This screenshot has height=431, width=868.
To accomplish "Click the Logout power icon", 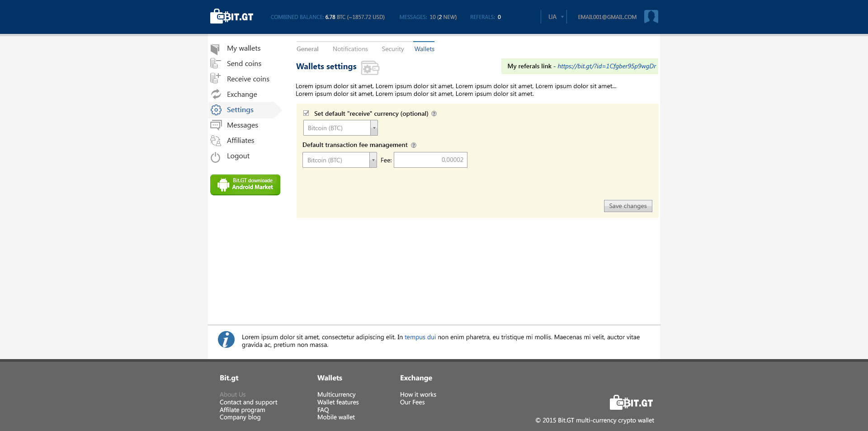I will pyautogui.click(x=216, y=157).
